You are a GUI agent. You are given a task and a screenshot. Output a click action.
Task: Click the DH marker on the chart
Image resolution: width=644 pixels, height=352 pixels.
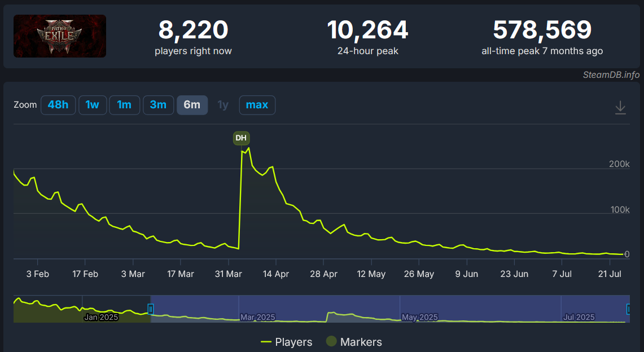point(241,138)
